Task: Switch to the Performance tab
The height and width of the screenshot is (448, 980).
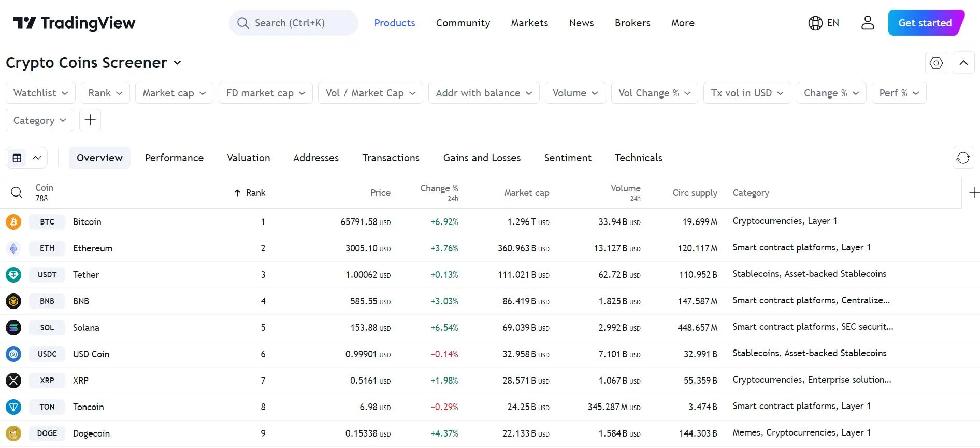Action: [x=174, y=158]
